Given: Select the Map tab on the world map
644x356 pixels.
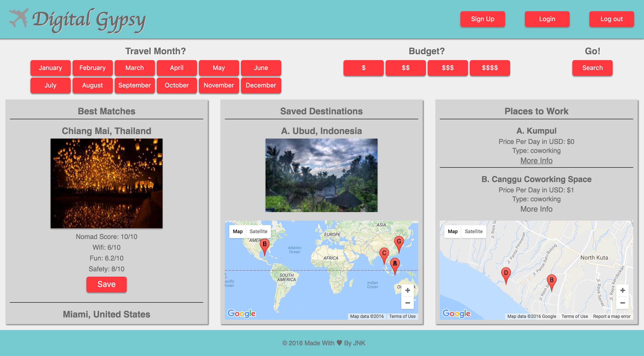Looking at the screenshot, I should click(x=238, y=231).
